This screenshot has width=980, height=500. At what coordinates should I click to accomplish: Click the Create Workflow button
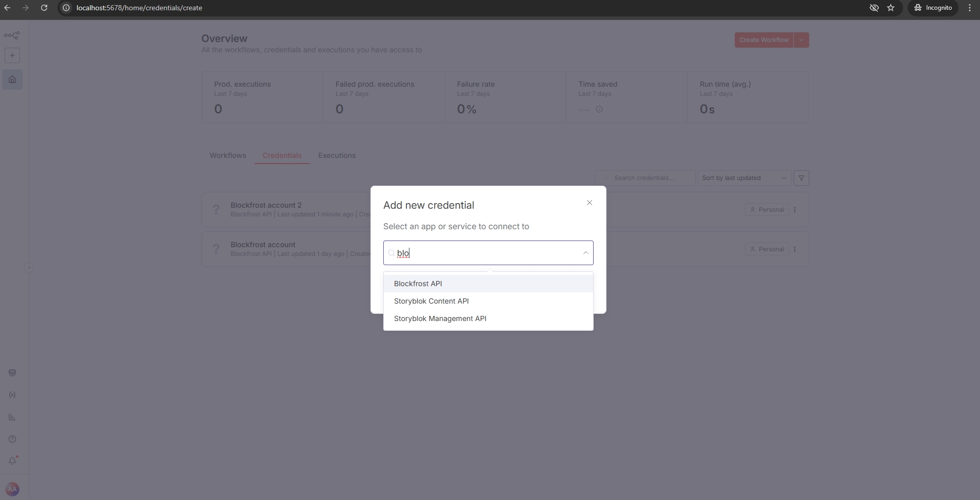tap(764, 40)
